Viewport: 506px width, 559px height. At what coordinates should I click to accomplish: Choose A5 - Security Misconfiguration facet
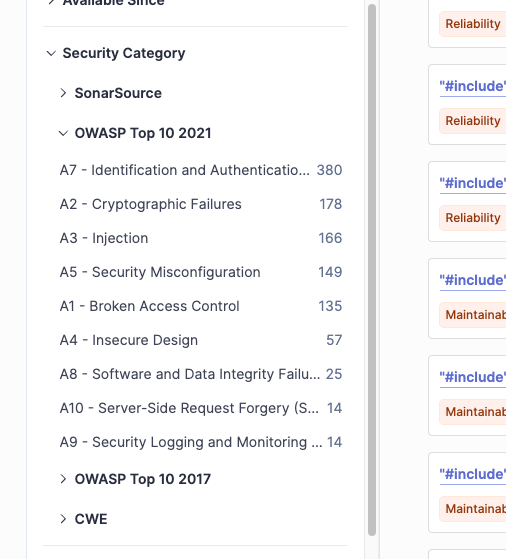tap(201, 272)
